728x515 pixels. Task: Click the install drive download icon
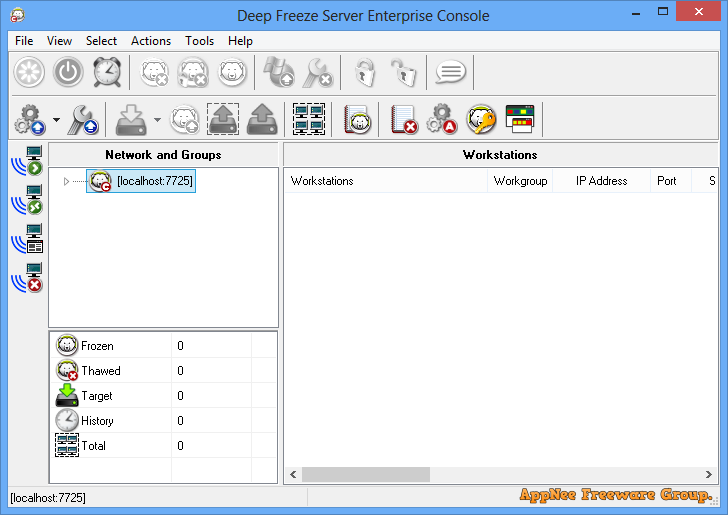point(131,120)
